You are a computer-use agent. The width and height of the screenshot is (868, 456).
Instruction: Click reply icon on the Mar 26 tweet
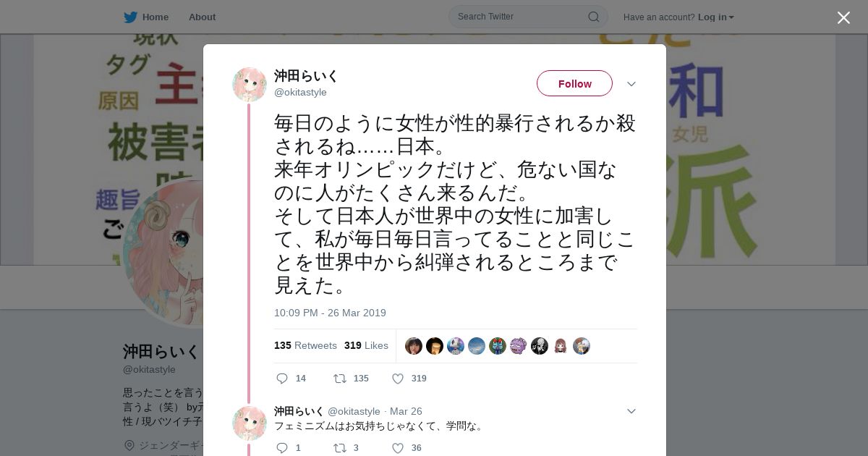coord(282,448)
